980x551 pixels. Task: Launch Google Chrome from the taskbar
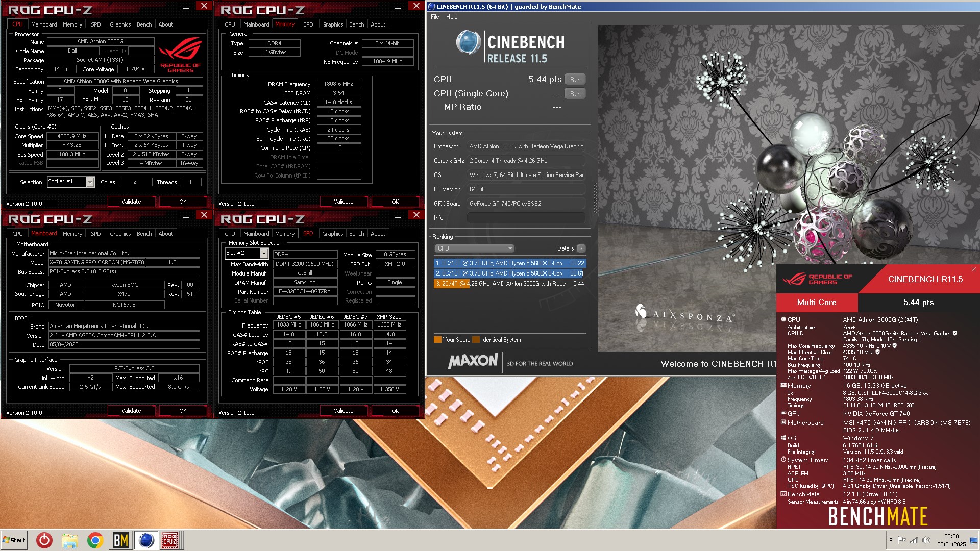coord(95,540)
